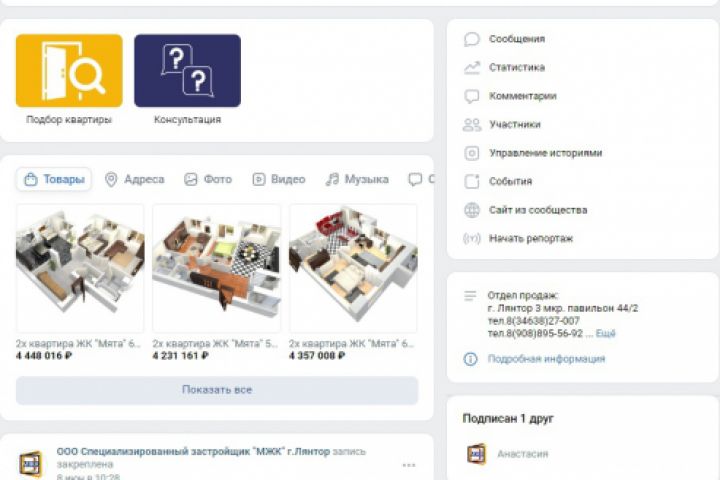The width and height of the screenshot is (720, 480).
Task: Open the Консультация question marks icon
Action: pyautogui.click(x=187, y=71)
